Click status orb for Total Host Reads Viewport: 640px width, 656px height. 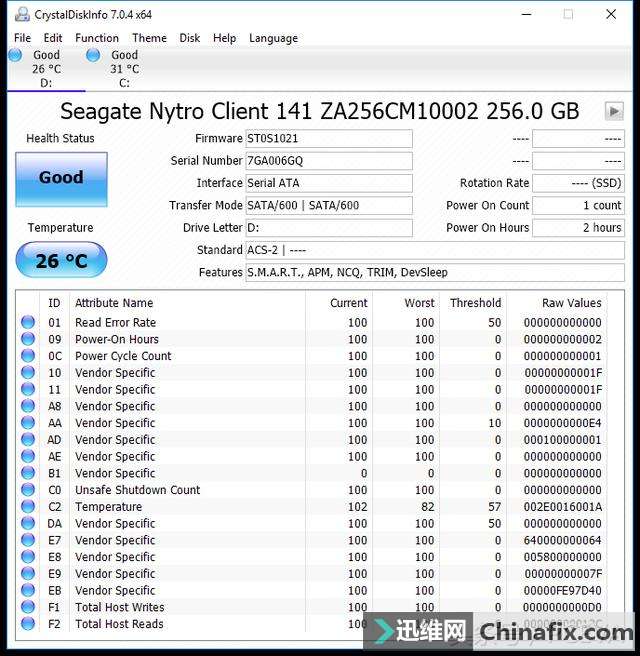tap(28, 623)
